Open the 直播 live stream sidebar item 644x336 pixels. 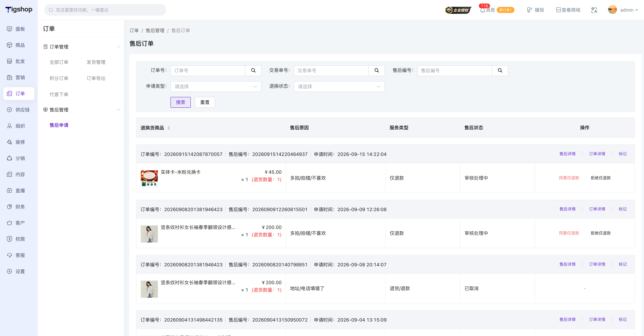point(19,191)
